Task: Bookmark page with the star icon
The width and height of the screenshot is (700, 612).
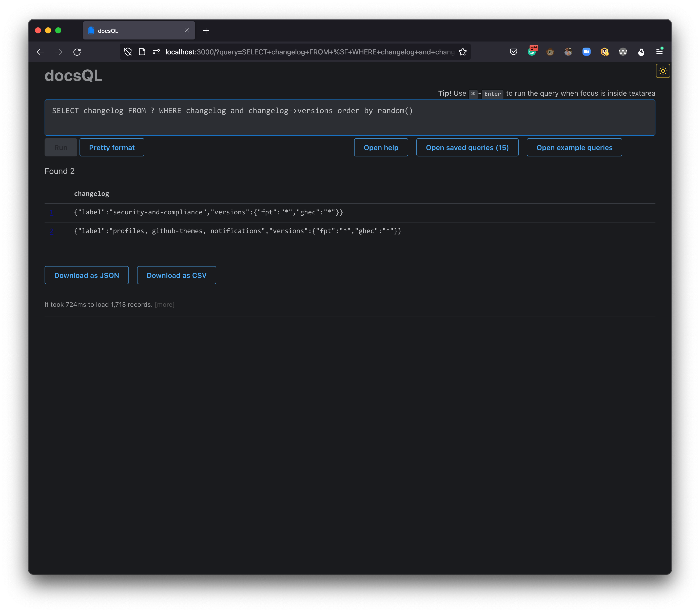Action: click(x=462, y=52)
